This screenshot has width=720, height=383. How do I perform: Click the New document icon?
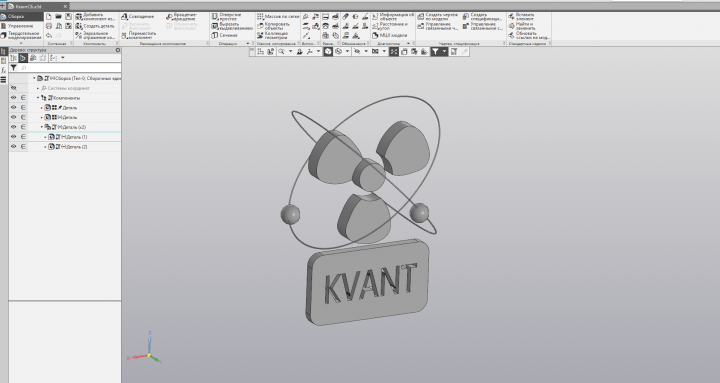(49, 17)
